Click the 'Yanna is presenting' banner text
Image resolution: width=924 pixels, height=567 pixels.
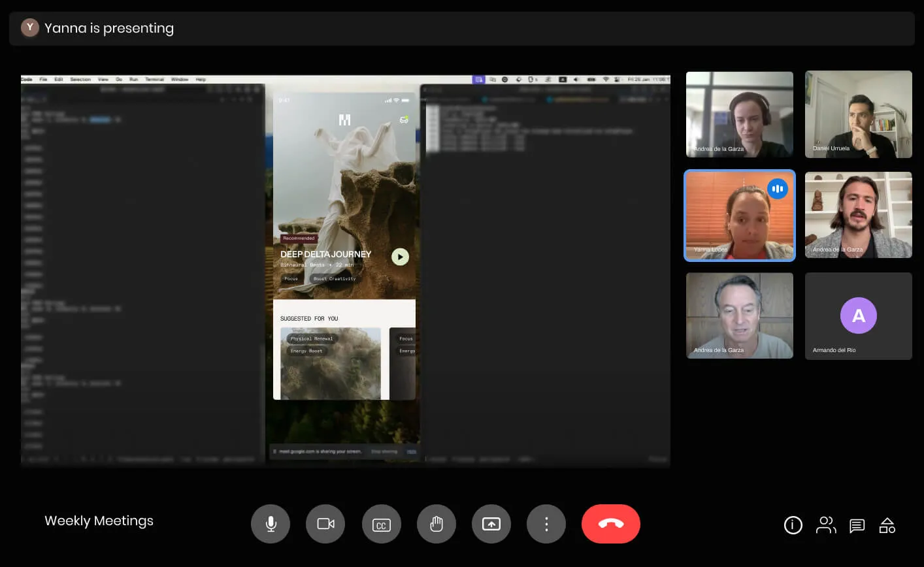tap(109, 28)
